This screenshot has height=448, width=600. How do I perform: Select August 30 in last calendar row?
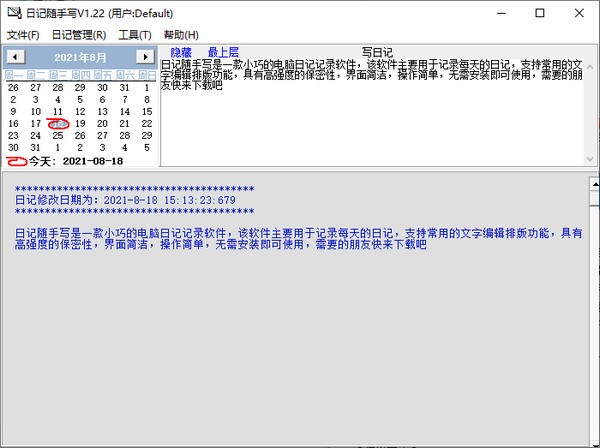pyautogui.click(x=13, y=147)
